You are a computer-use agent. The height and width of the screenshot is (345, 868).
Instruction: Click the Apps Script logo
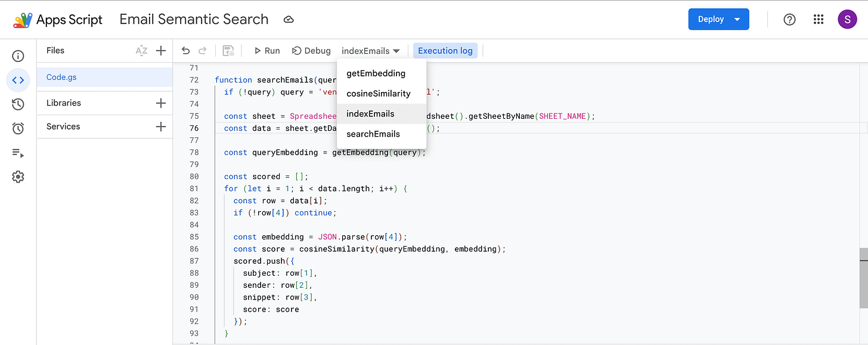tap(23, 20)
